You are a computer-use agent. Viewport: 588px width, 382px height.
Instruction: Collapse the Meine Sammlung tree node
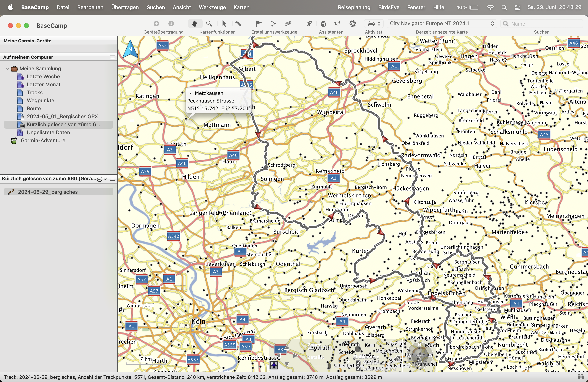point(7,69)
